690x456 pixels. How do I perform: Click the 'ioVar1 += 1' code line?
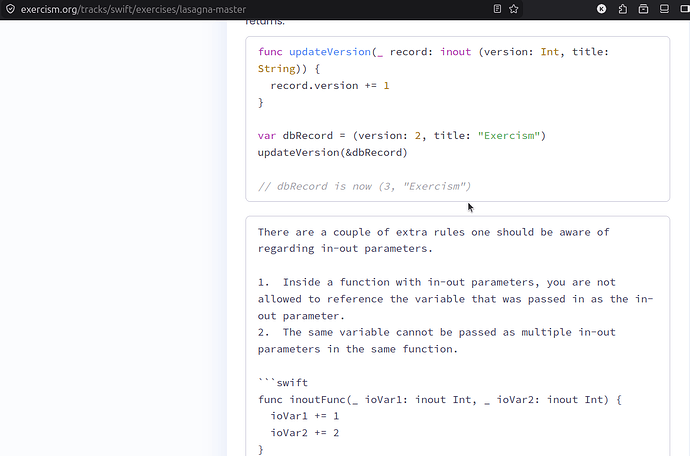[x=305, y=416]
